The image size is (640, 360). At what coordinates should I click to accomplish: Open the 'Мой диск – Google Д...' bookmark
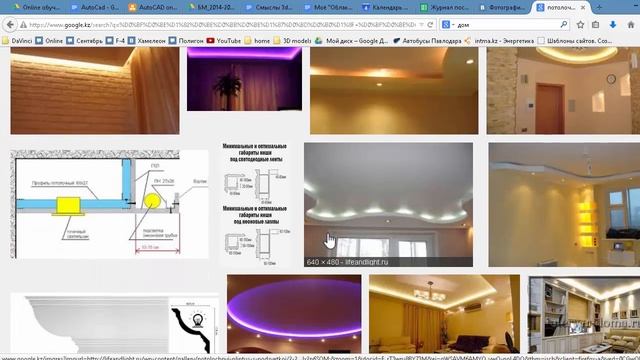[351, 40]
